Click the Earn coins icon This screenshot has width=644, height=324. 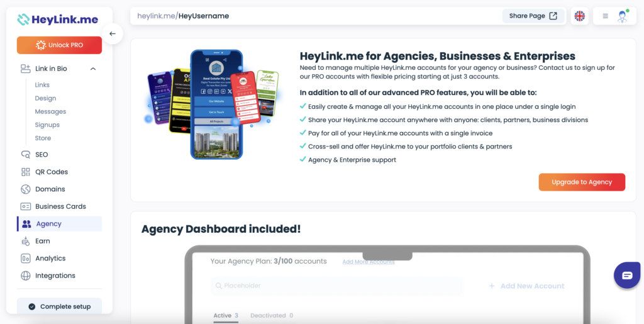coord(25,241)
